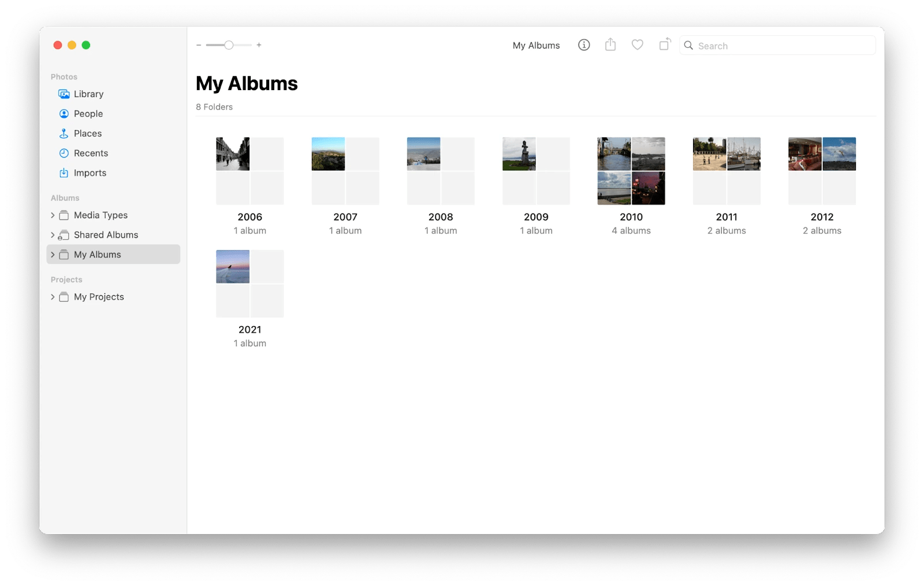Select the 2007 folder thumbnail
924x586 pixels.
345,171
